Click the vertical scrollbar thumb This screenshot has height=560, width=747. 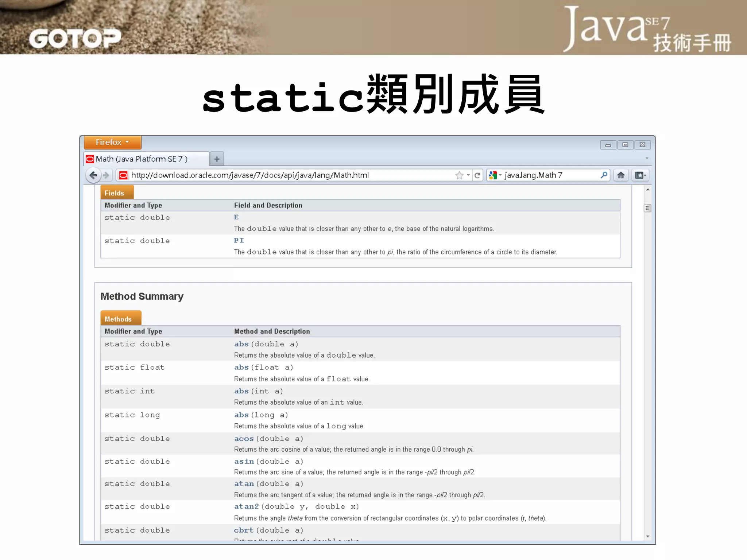click(x=647, y=208)
